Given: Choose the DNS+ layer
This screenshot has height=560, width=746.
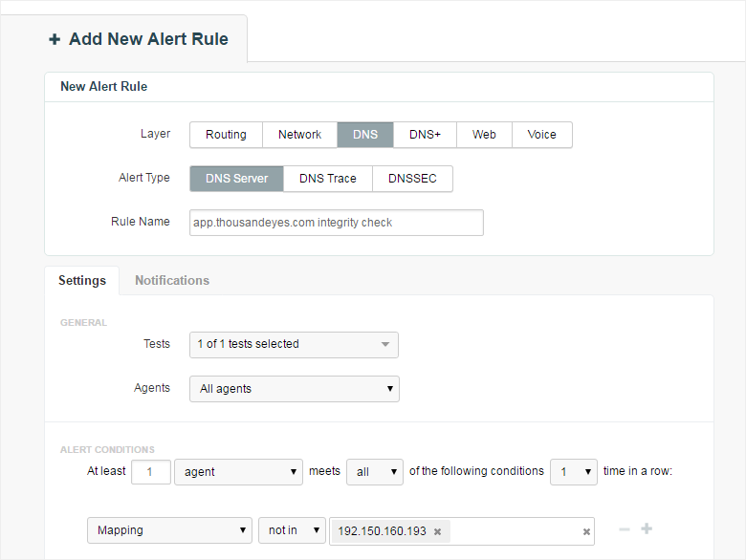Looking at the screenshot, I should (425, 135).
